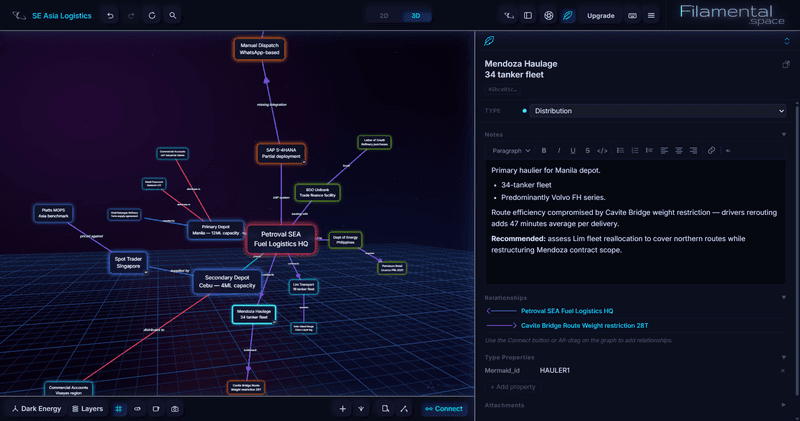
Task: Align text left
Action: [x=664, y=151]
